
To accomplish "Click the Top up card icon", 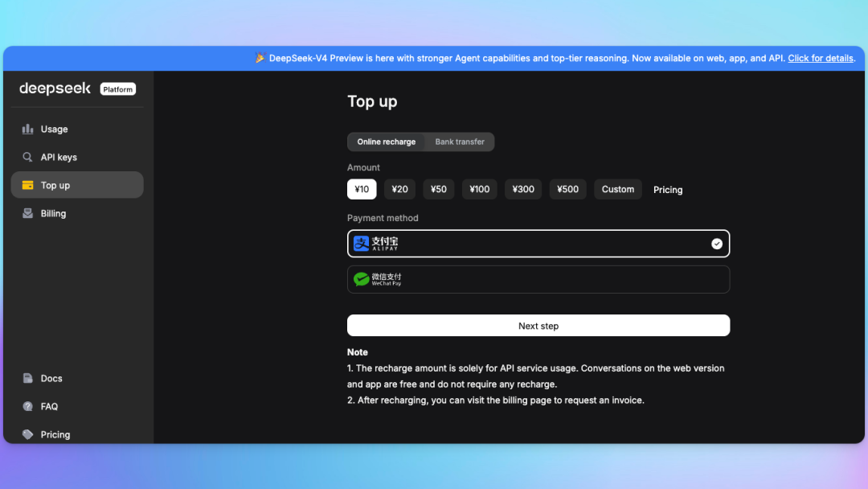I will 28,185.
